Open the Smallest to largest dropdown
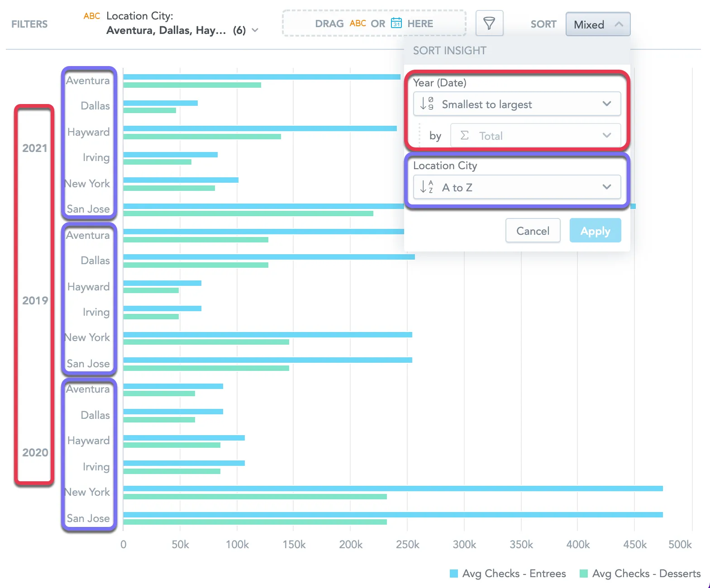710x588 pixels. coord(517,104)
